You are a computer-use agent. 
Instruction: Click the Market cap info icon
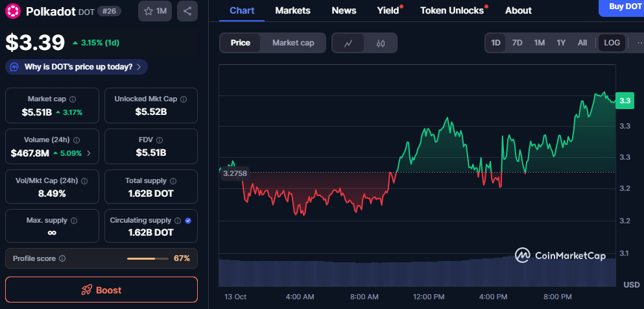[x=73, y=99]
